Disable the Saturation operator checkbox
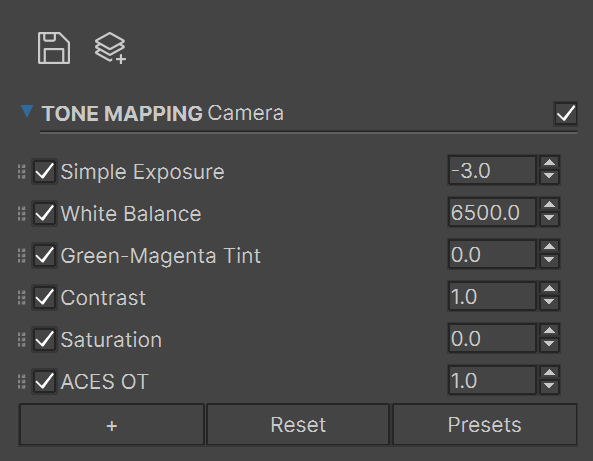This screenshot has width=593, height=461. click(x=45, y=340)
